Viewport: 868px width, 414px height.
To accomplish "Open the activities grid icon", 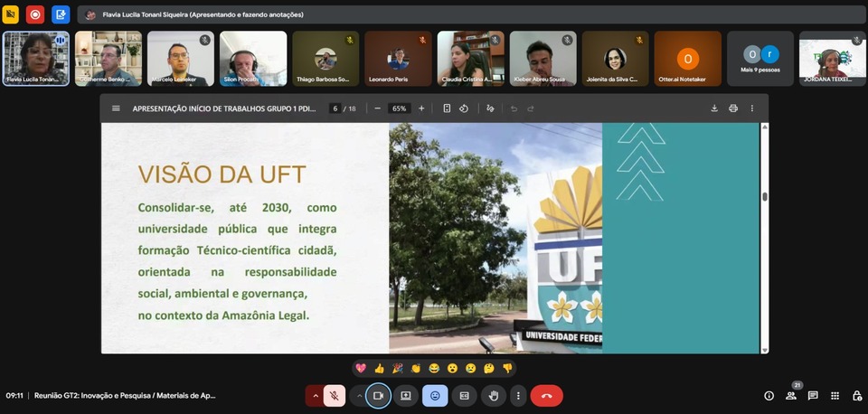I will pyautogui.click(x=835, y=396).
